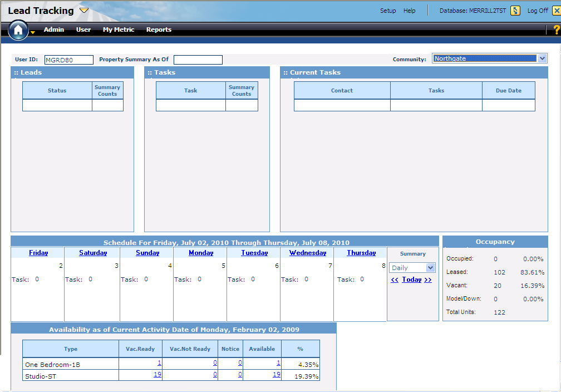Open the My Metric menu

(x=119, y=30)
